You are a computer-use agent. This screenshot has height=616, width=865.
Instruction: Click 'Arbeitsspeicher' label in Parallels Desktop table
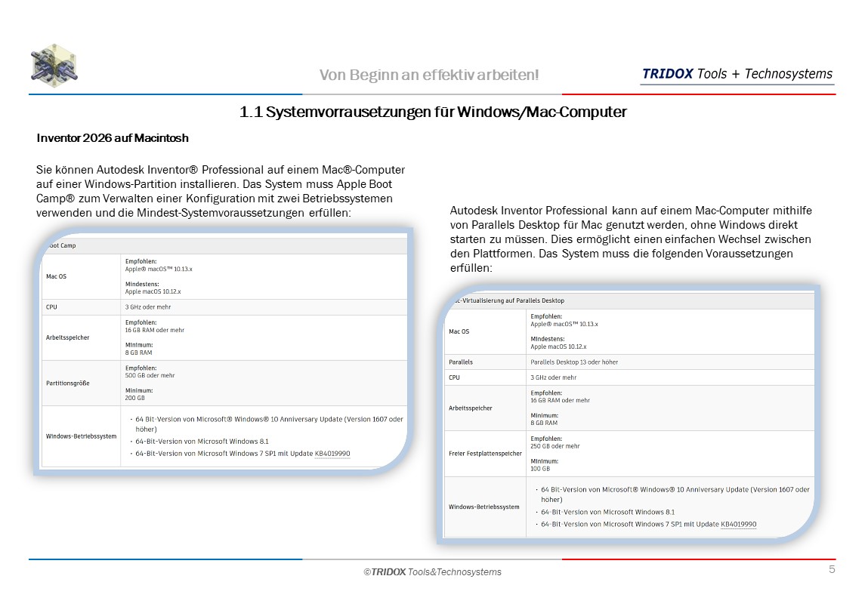point(471,408)
